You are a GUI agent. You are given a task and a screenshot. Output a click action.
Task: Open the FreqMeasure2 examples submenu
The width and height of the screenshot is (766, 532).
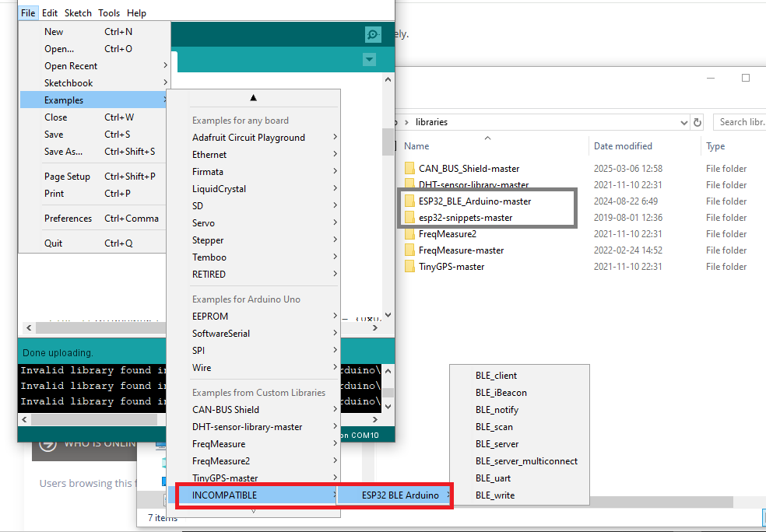point(254,460)
